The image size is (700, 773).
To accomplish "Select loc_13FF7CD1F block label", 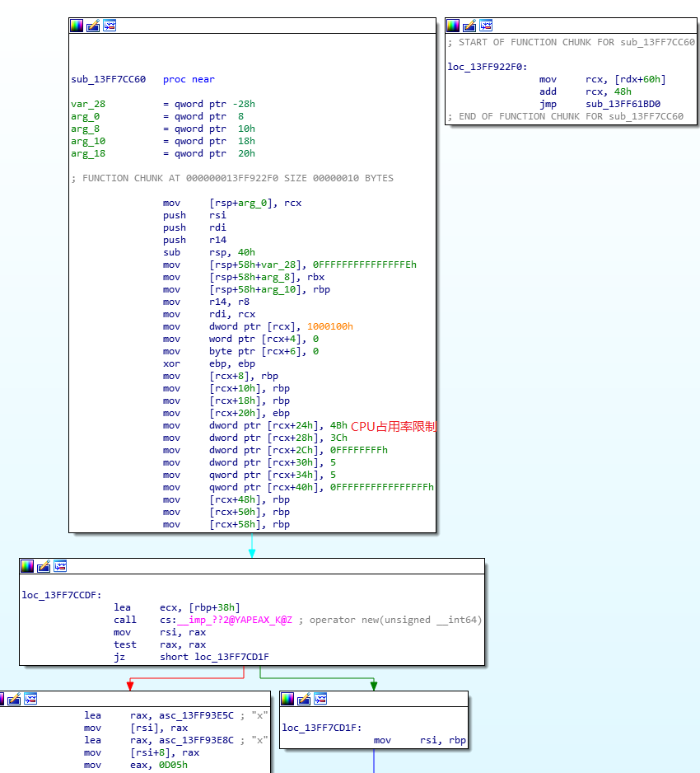I will (322, 728).
